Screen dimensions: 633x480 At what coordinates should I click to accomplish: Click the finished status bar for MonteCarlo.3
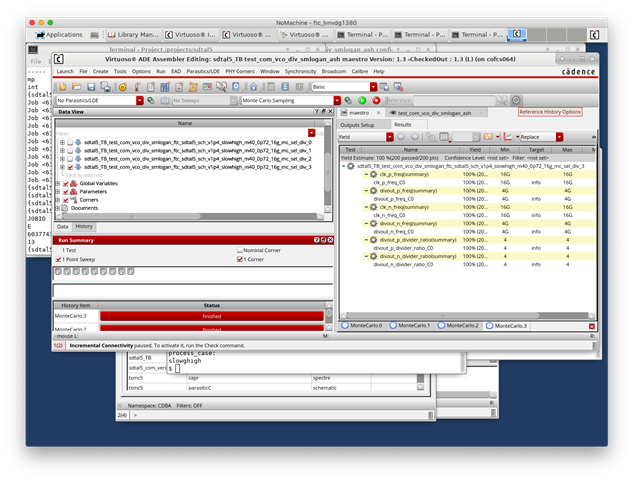tap(211, 316)
